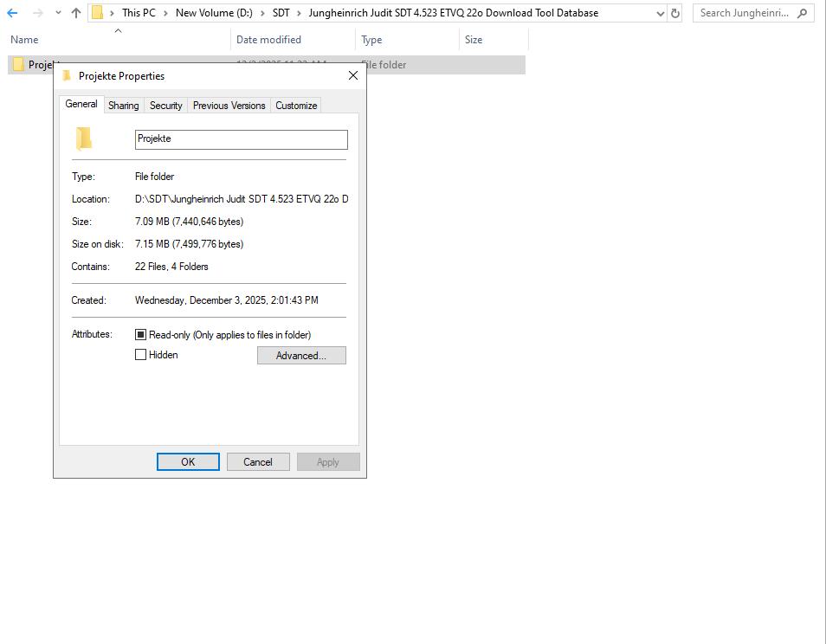
Task: Select the Projekte folder icon in list
Action: 18,64
